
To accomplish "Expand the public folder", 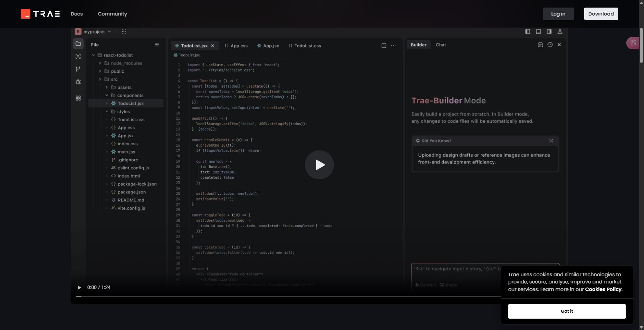I will (100, 71).
